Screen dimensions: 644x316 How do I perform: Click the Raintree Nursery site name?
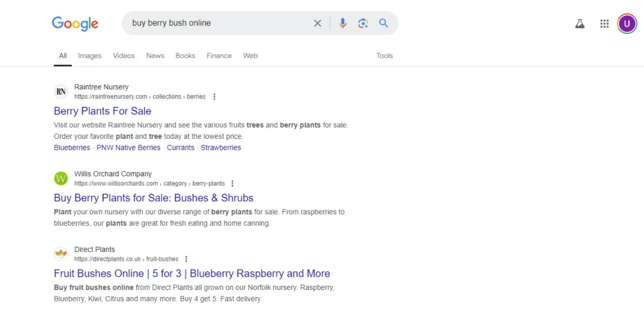[101, 87]
